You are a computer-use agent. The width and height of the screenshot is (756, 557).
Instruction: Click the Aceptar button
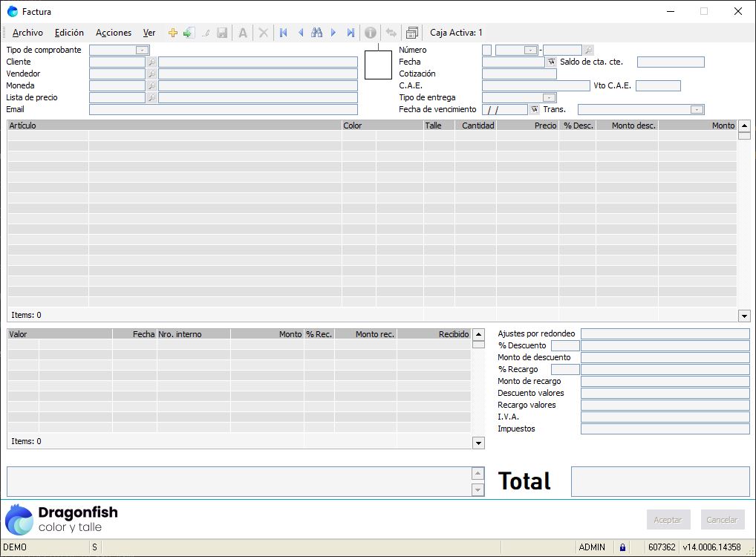[x=668, y=520]
